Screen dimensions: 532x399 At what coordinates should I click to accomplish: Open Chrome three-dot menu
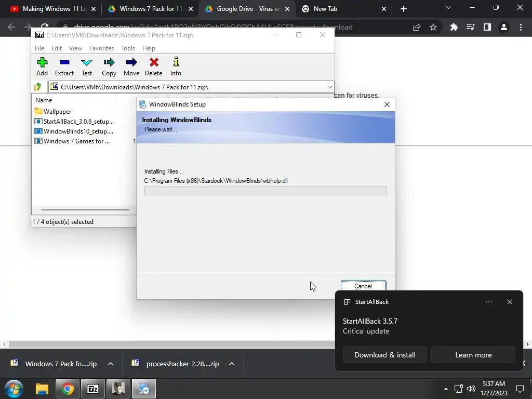pyautogui.click(x=521, y=27)
